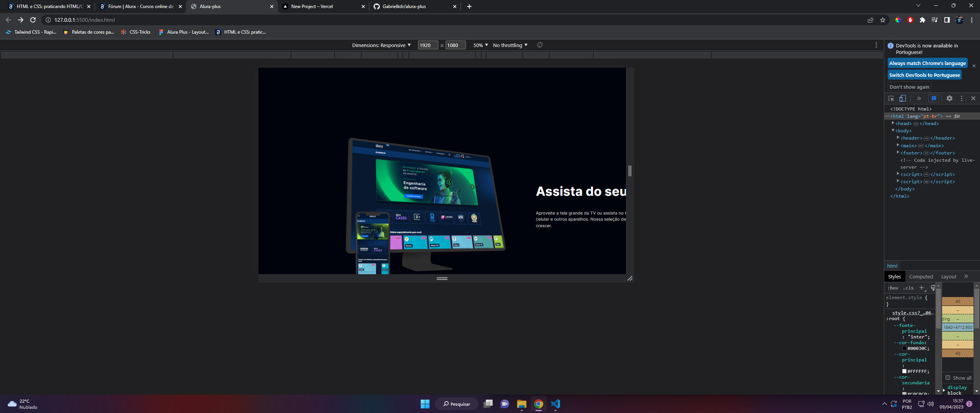Open color picker for #00030C swatch
The image size is (980, 413).
[904, 348]
